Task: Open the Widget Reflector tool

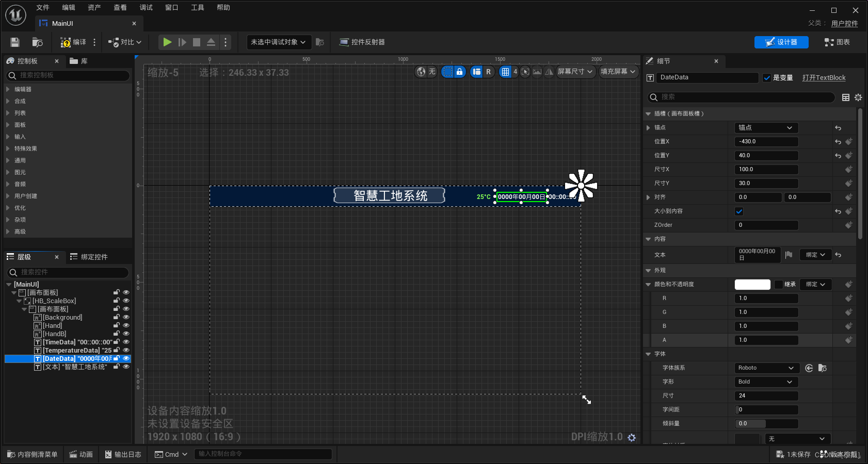Action: (362, 42)
